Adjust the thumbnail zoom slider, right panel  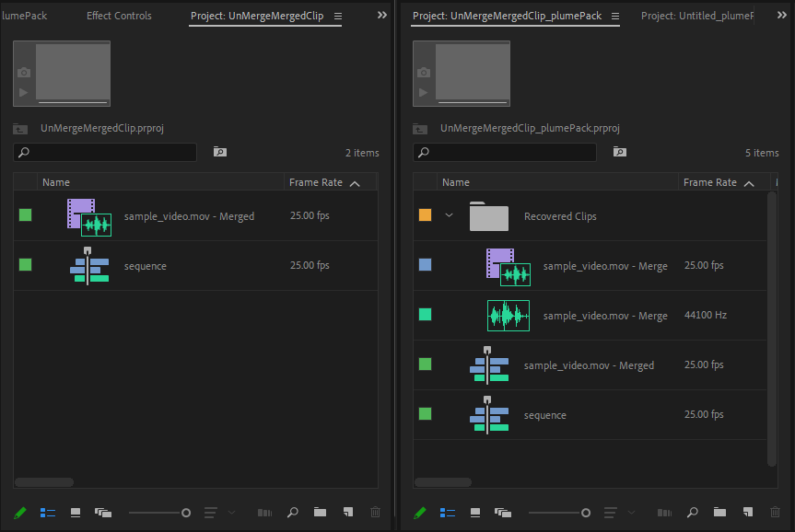pos(588,513)
